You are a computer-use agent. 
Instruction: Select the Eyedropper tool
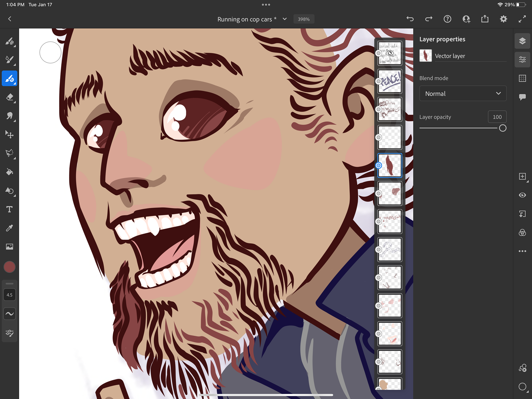[x=10, y=228]
